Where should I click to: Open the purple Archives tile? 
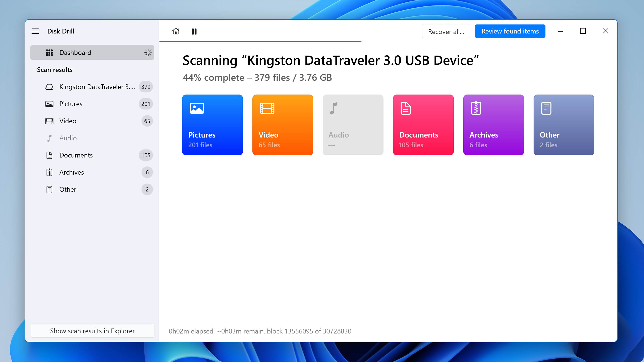point(493,125)
